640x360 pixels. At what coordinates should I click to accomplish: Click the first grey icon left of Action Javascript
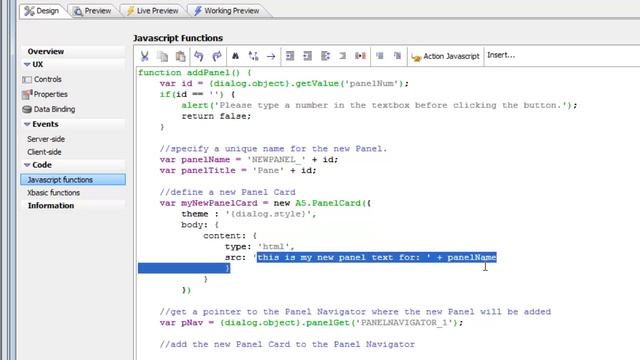tap(380, 56)
